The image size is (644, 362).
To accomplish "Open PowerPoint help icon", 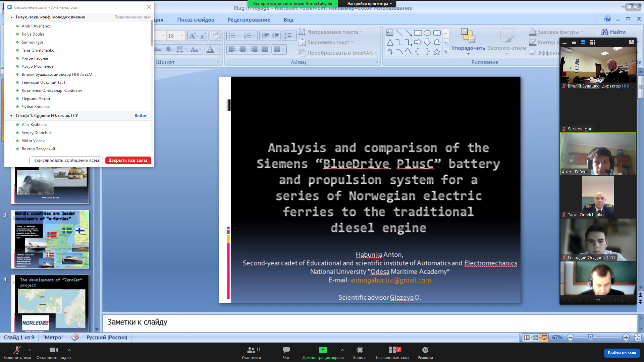I will [x=608, y=19].
